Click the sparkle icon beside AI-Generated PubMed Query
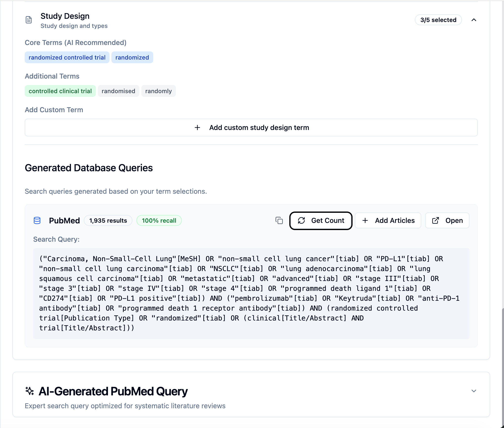504x428 pixels. [30, 391]
